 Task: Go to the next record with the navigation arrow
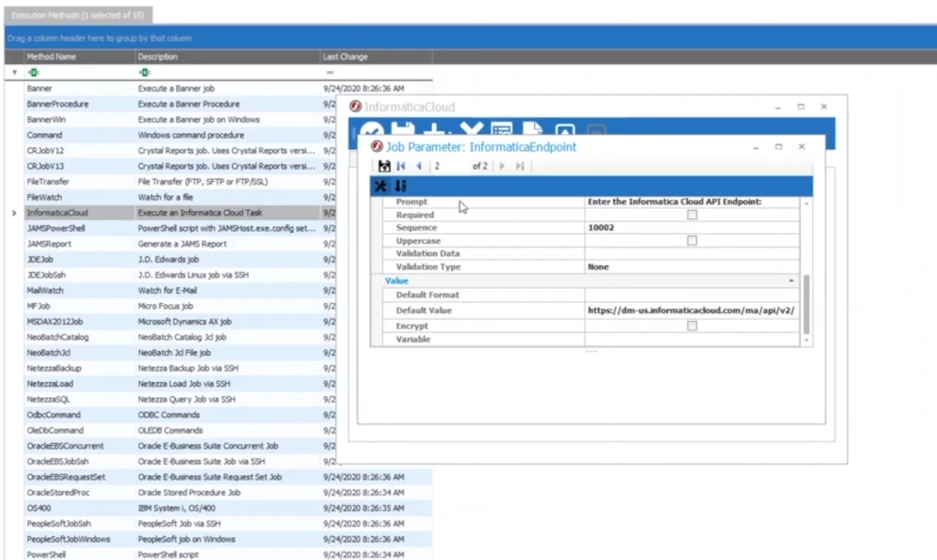502,166
